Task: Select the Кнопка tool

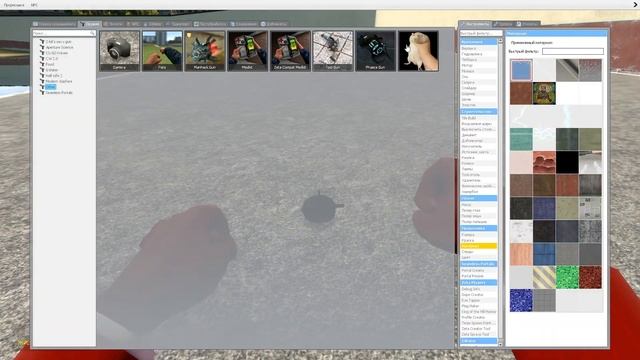Action: point(478,158)
